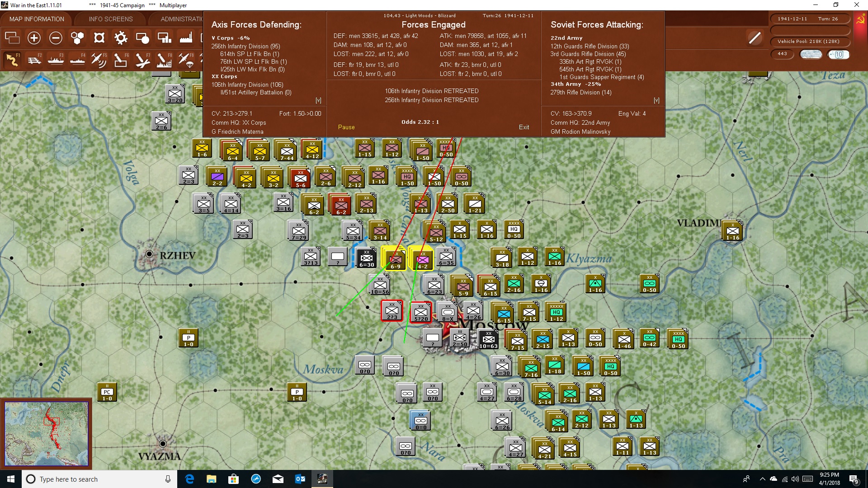The image size is (868, 488).
Task: Open the MAP INFORMATION tab
Action: click(37, 19)
